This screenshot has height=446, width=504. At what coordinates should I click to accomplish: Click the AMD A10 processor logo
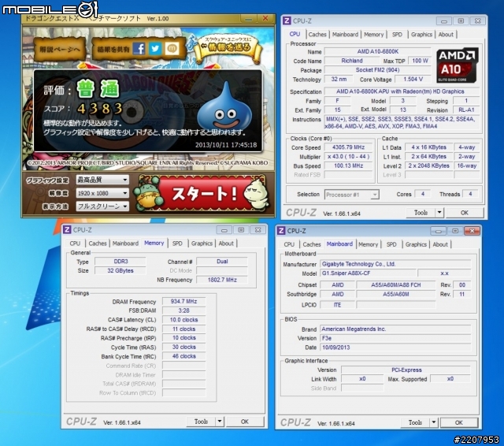(x=458, y=65)
